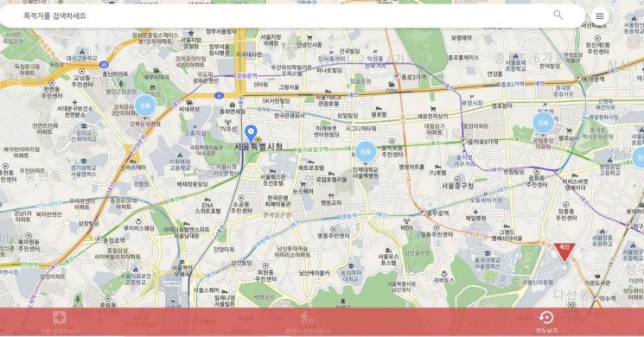Viewport: 644px width, 337px height.
Task: Select CGV cinema label
Action: pos(392,91)
